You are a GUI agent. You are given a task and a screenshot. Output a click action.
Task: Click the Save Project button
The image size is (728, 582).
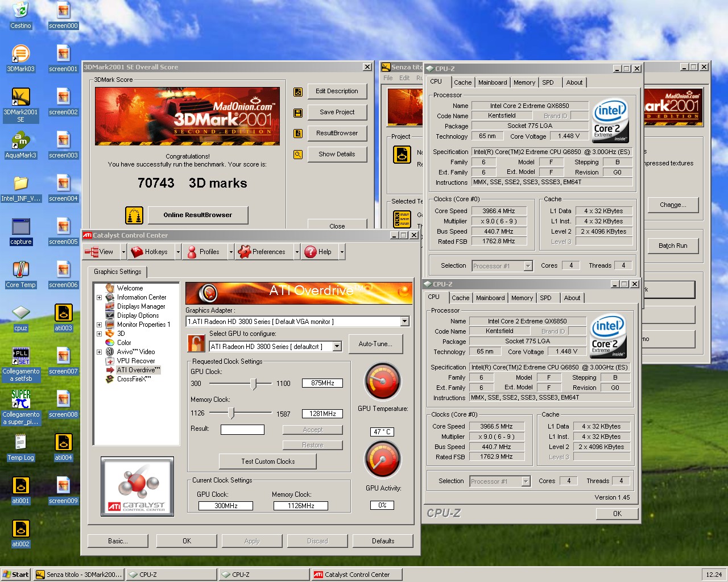(x=337, y=112)
